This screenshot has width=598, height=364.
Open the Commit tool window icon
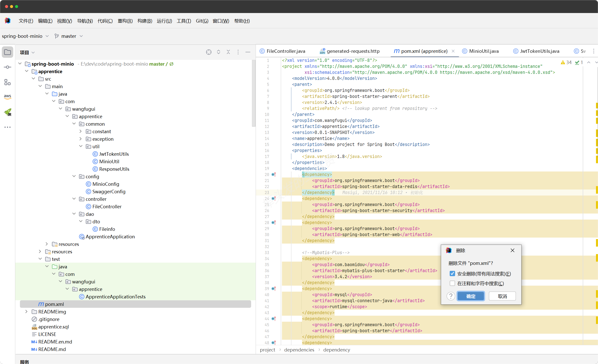point(8,67)
